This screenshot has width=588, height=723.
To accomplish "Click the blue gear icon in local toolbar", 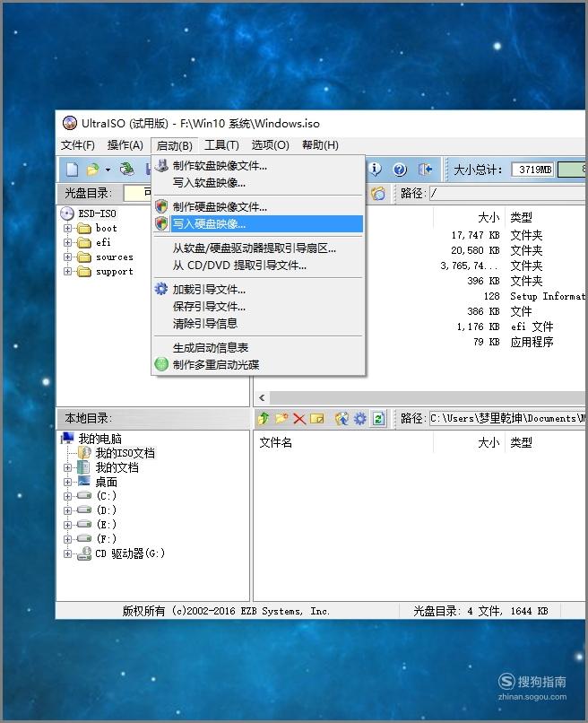I will tap(360, 418).
